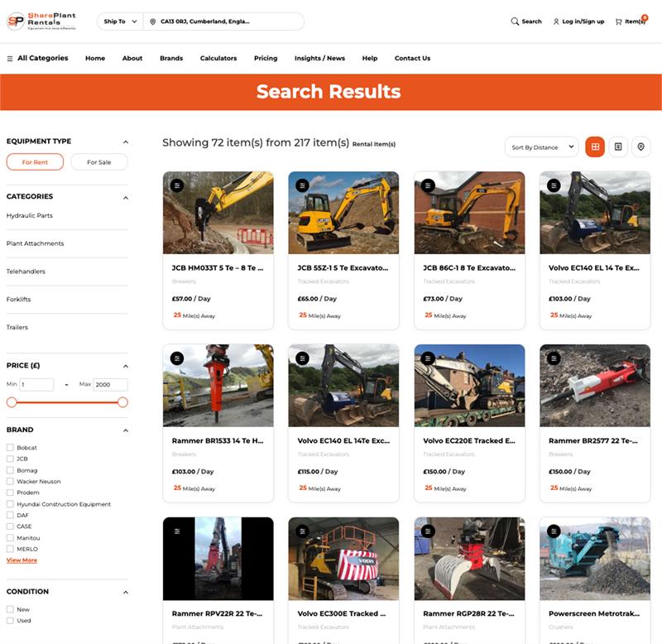
Task: Click compare icon on JCB HM033T card
Action: 177,185
